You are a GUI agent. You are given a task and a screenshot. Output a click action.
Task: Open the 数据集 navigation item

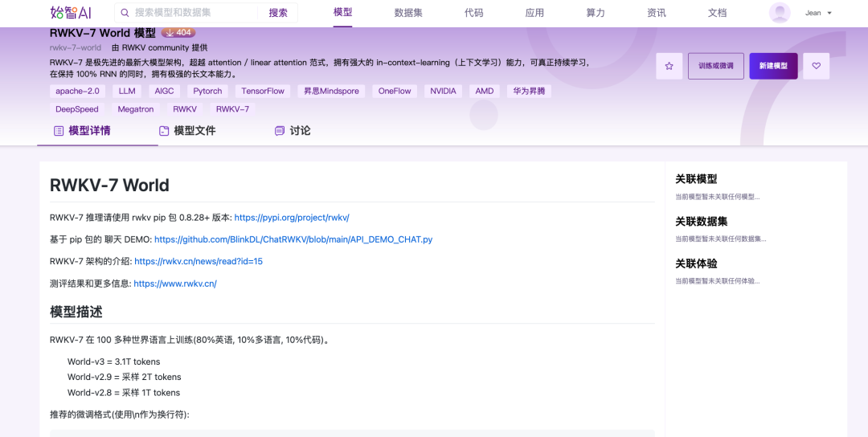[x=408, y=13]
